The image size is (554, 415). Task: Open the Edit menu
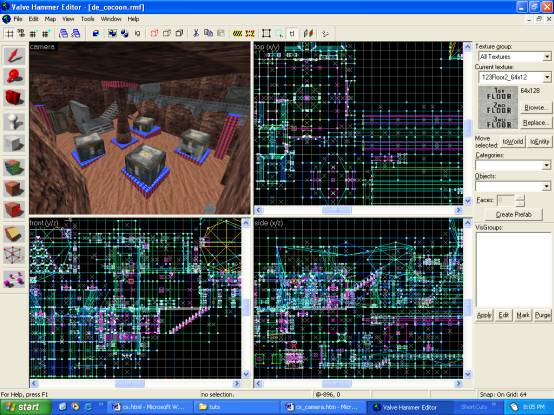click(x=34, y=19)
